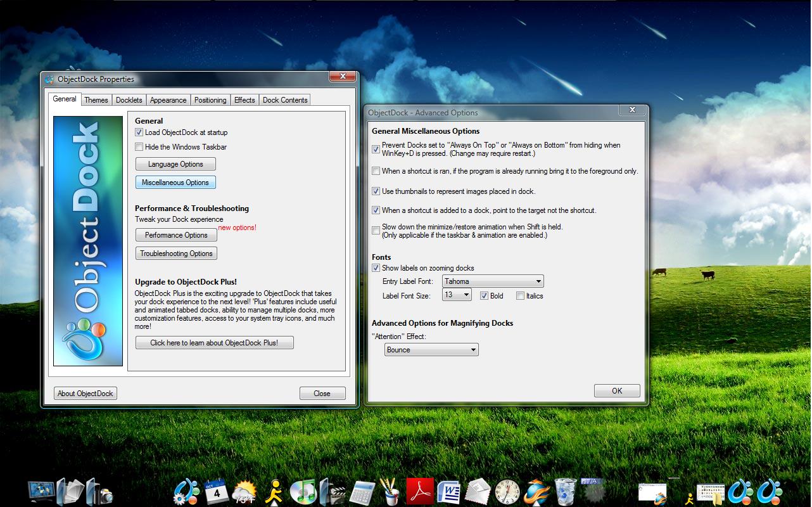Open the documents stack dock icon

(x=70, y=491)
